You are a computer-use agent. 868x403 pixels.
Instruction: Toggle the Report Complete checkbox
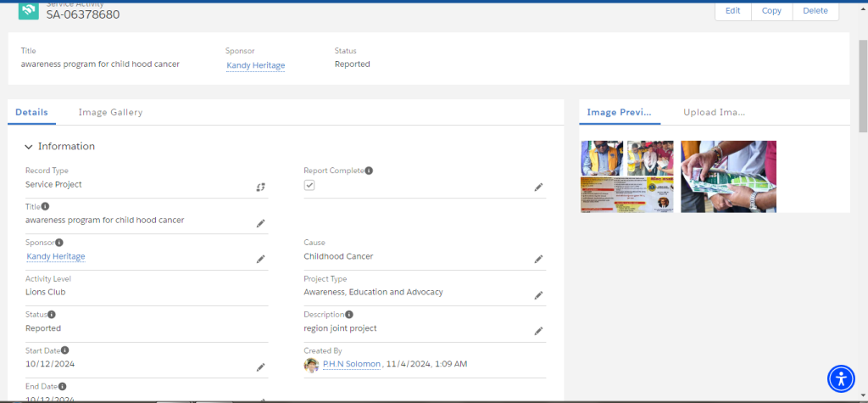tap(309, 185)
